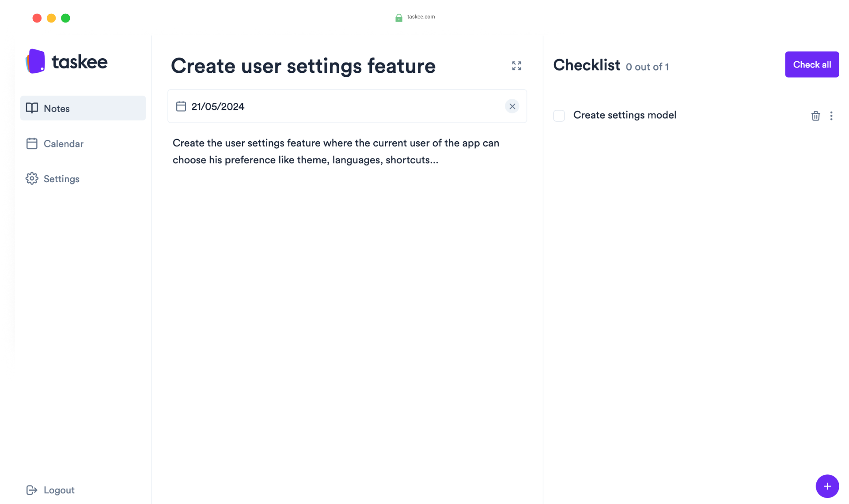Log out via Logout link
Screen dimensions: 849x504
click(59, 490)
